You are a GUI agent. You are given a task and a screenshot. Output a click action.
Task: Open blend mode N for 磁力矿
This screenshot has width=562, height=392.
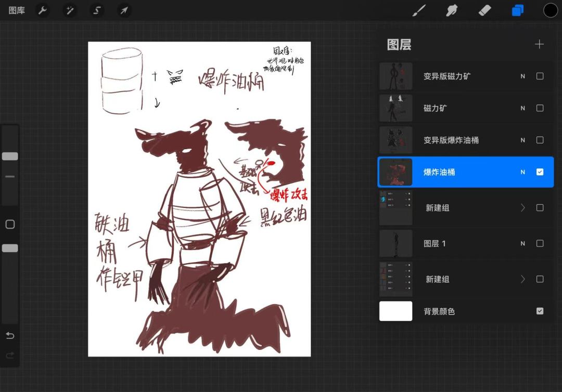click(x=522, y=108)
